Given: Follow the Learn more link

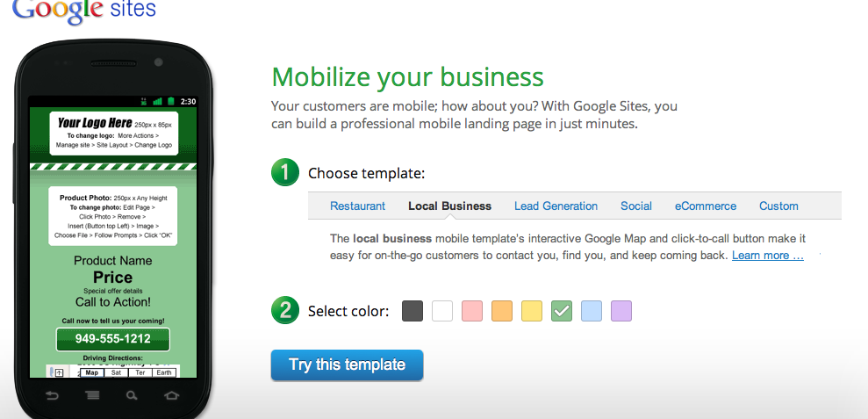Looking at the screenshot, I should click(x=767, y=256).
